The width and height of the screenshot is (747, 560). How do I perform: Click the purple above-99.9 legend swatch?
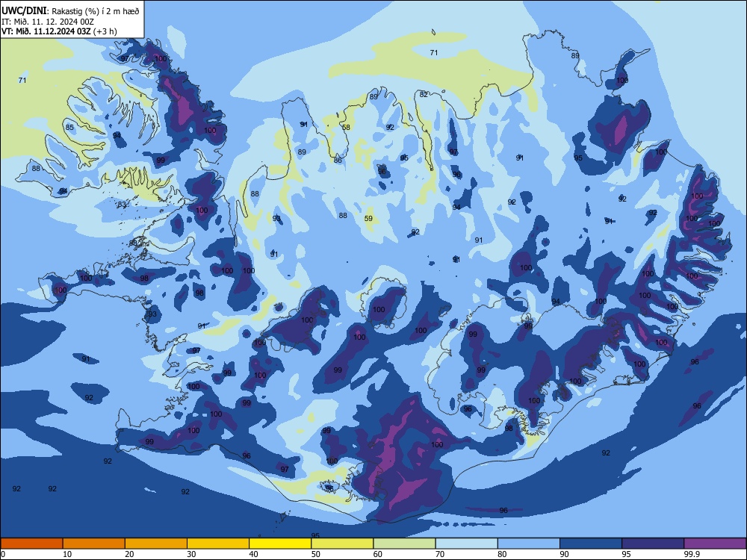point(715,544)
